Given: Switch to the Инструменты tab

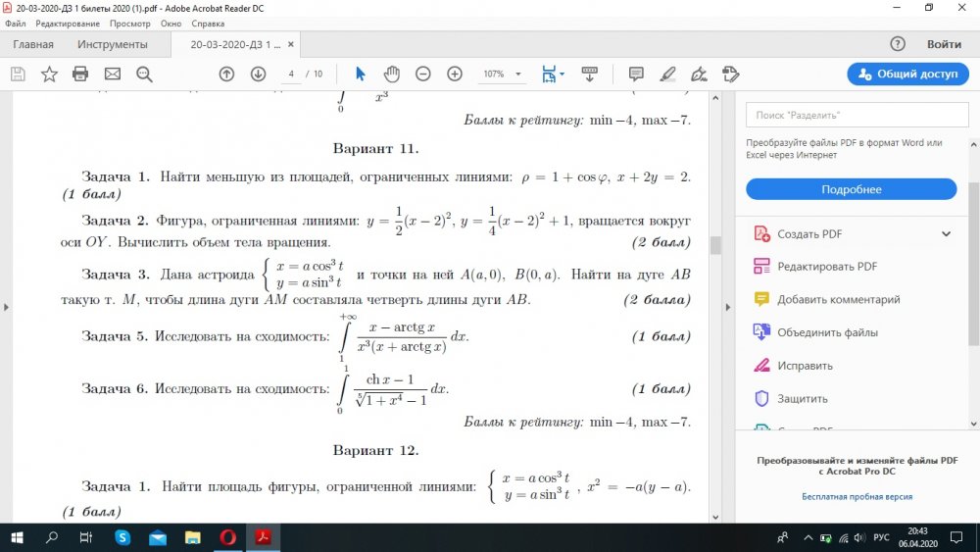Looking at the screenshot, I should coord(114,44).
